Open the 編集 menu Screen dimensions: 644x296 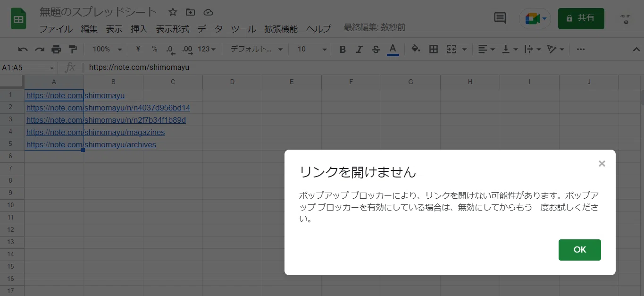pos(89,29)
